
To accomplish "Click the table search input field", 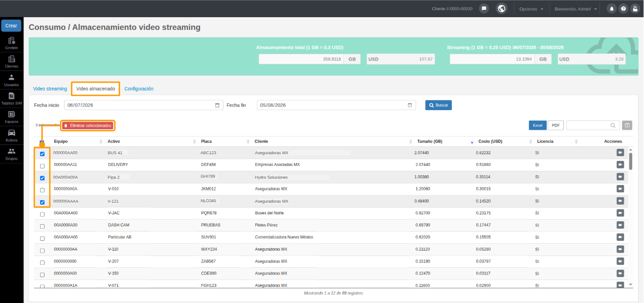I will pos(593,125).
